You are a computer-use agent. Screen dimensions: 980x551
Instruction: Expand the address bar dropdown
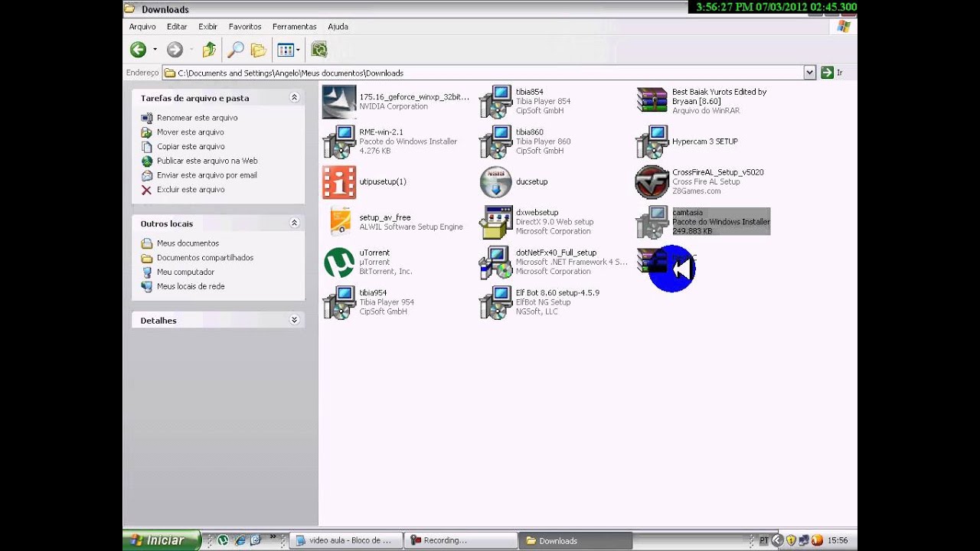coord(809,73)
